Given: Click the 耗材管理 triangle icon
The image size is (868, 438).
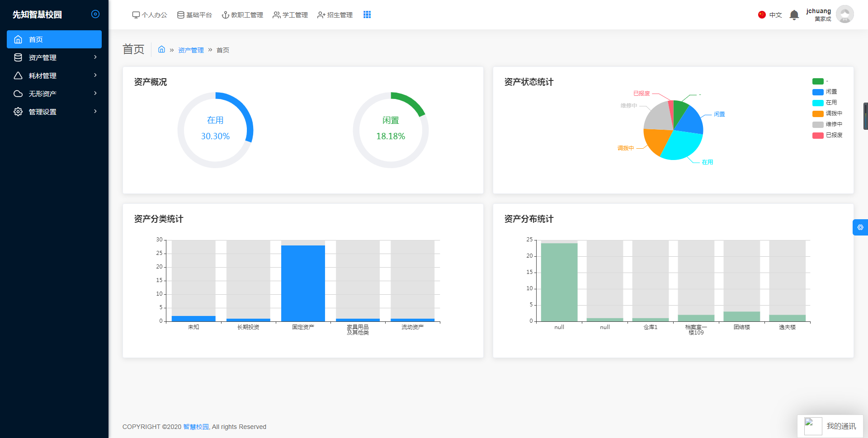Looking at the screenshot, I should coord(18,75).
